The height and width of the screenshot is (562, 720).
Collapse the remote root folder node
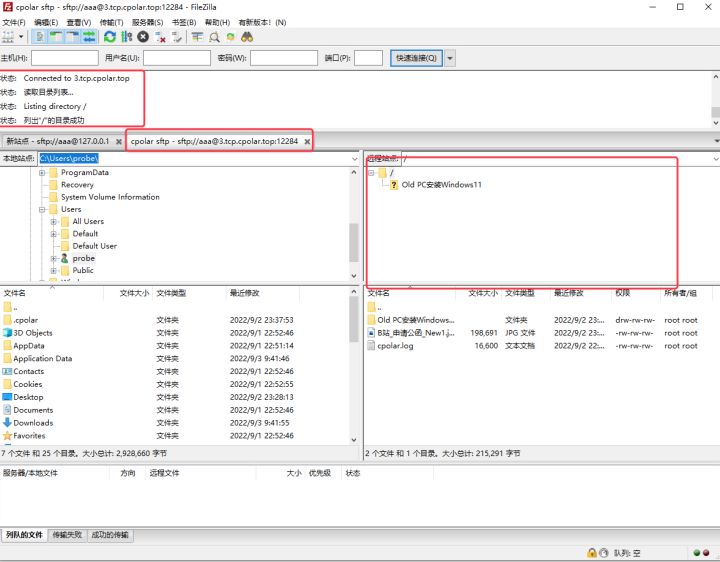[x=372, y=173]
